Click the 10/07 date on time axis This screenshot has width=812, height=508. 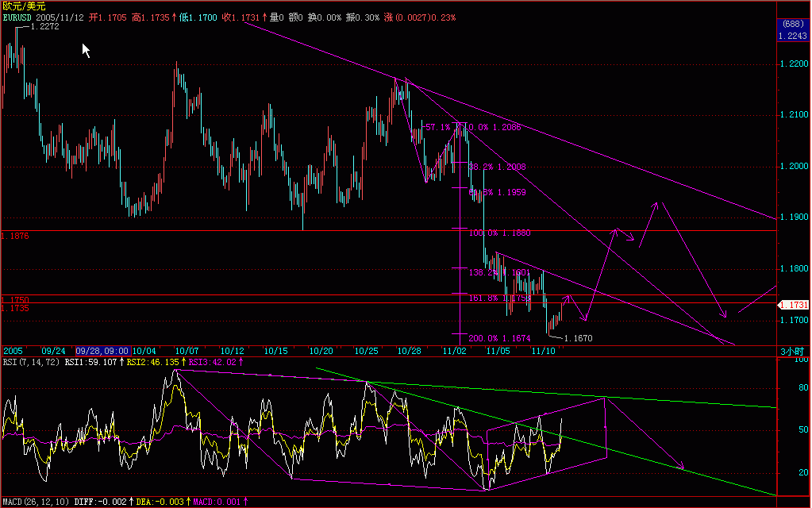click(x=187, y=351)
